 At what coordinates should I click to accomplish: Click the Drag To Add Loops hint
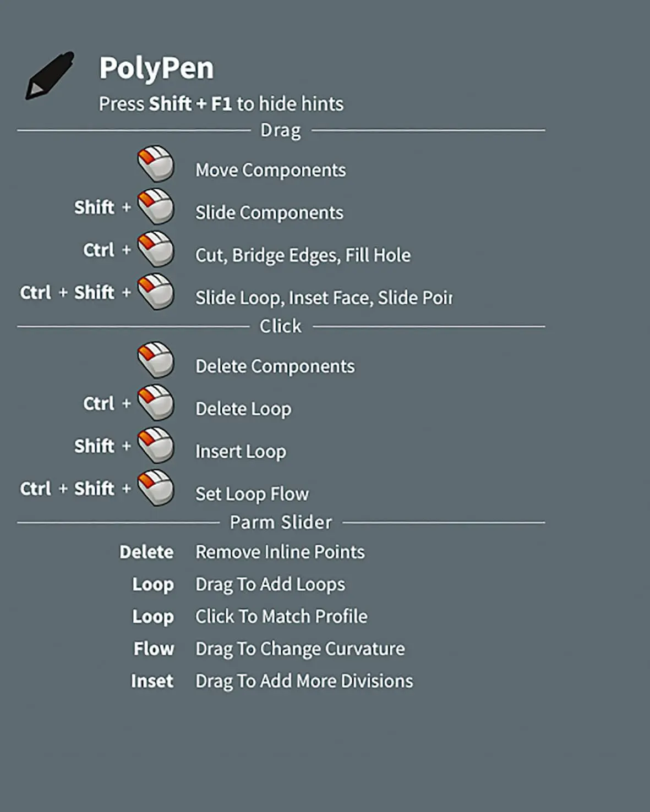(270, 584)
